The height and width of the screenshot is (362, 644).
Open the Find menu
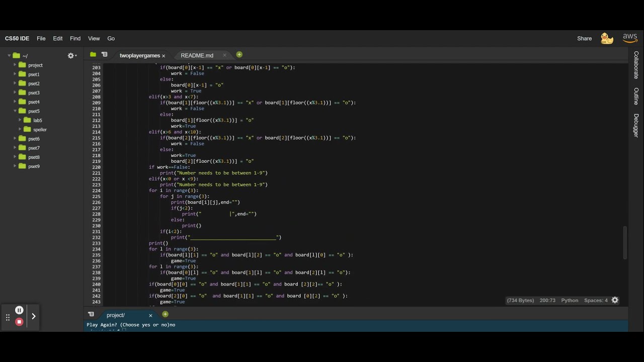tap(75, 38)
